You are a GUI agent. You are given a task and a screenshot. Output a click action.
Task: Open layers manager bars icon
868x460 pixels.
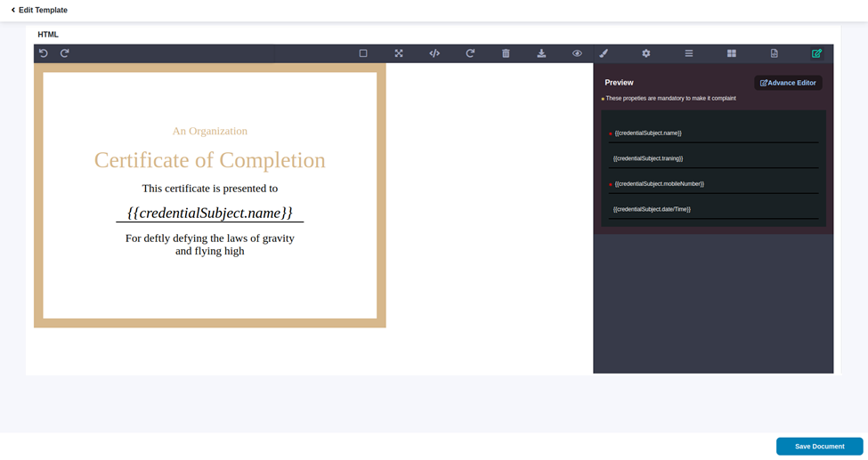[x=689, y=53]
